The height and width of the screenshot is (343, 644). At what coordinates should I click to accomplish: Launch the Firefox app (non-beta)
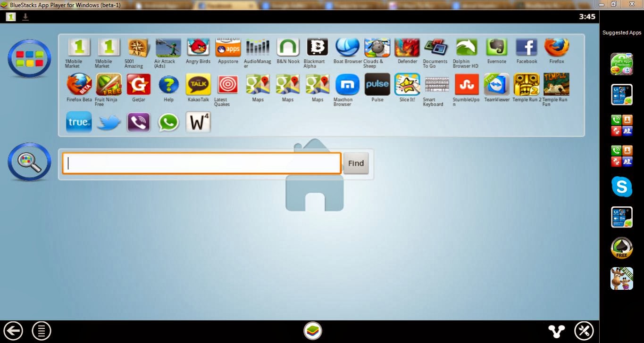pos(557,48)
